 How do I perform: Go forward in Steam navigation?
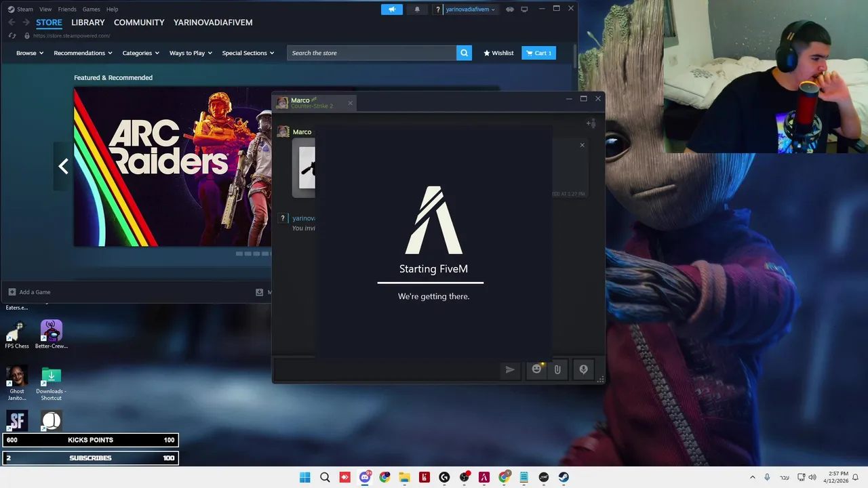26,22
